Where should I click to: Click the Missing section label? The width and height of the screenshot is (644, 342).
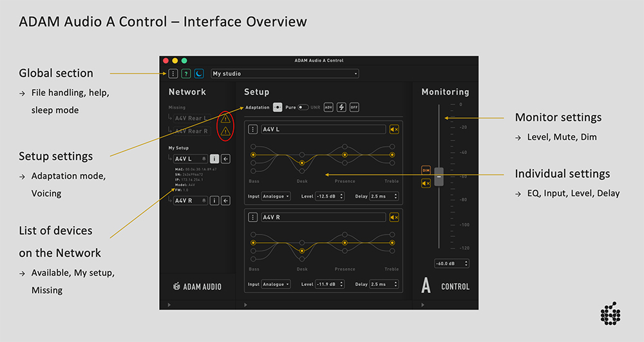point(176,108)
